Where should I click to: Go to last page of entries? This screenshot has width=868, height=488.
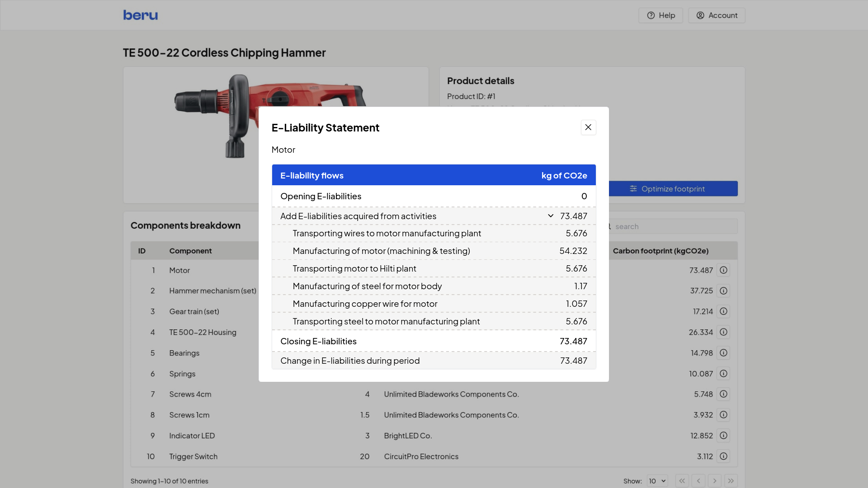731,481
